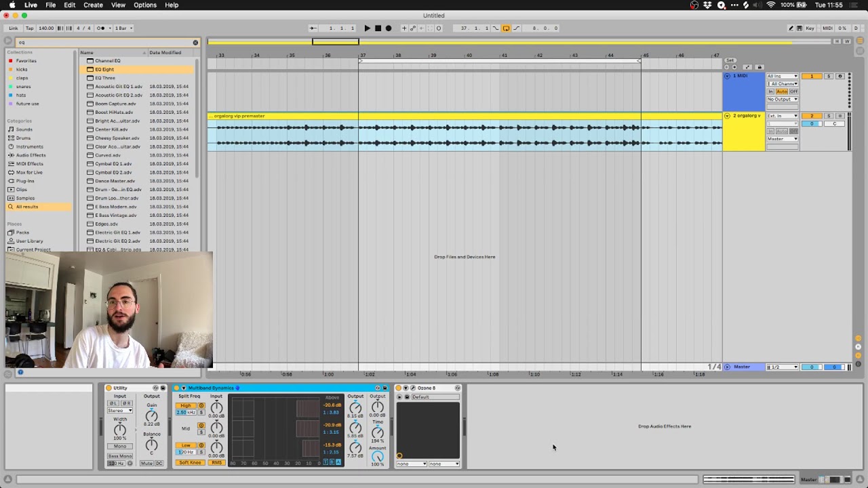This screenshot has width=868, height=488.
Task: Arm the 1 MIDI track for recording
Action: click(840, 76)
